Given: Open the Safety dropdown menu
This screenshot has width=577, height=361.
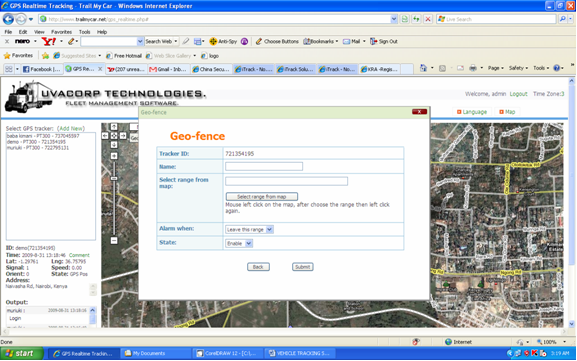Looking at the screenshot, I should coord(518,68).
